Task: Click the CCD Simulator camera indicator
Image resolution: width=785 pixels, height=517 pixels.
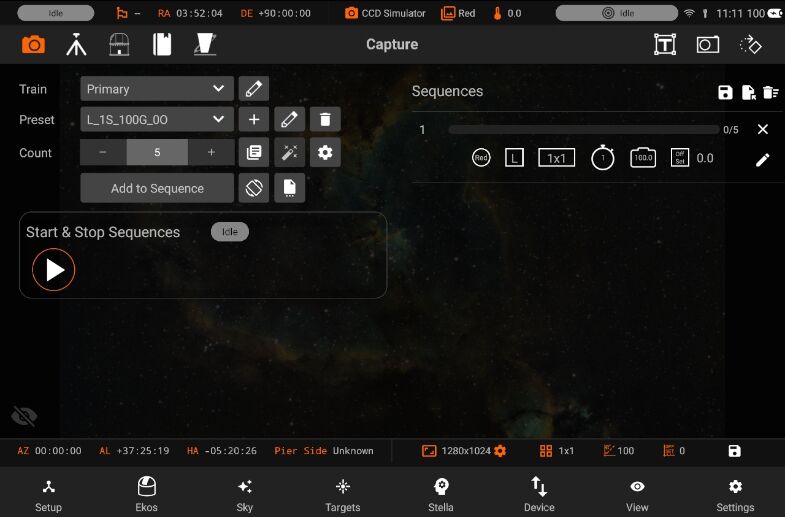Action: [x=385, y=14]
